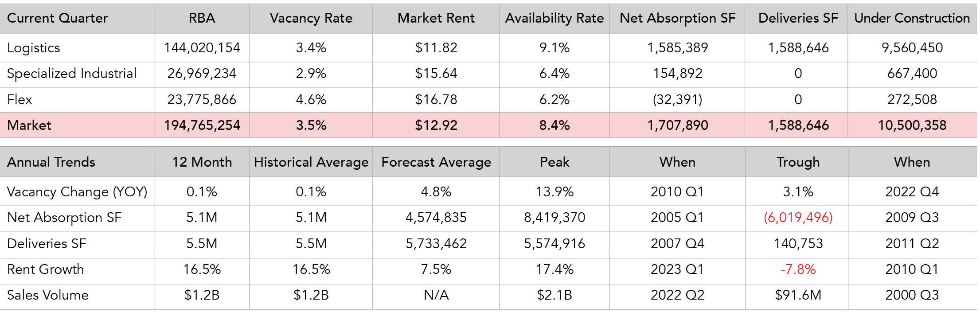
Task: Select the Net Absorption SF header
Action: pyautogui.click(x=677, y=18)
